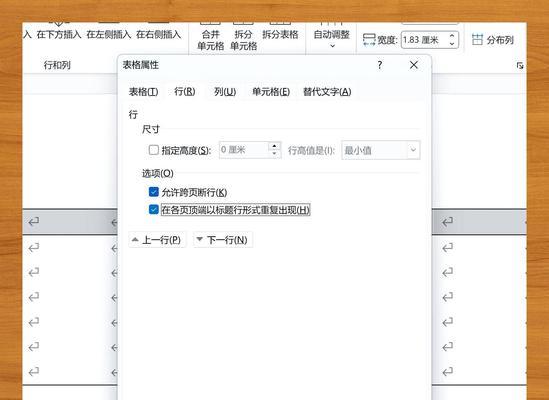
Task: Click Insert Right button in ribbon
Action: pos(158,34)
